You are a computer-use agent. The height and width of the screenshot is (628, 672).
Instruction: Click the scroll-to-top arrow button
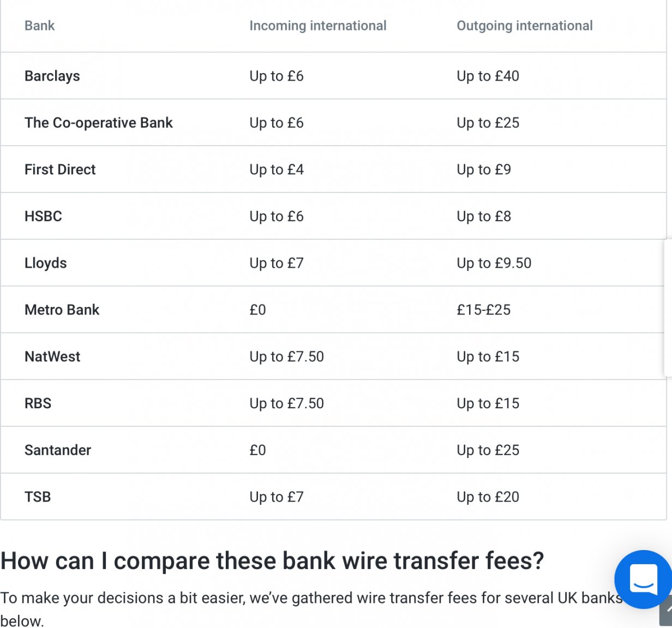point(666,611)
